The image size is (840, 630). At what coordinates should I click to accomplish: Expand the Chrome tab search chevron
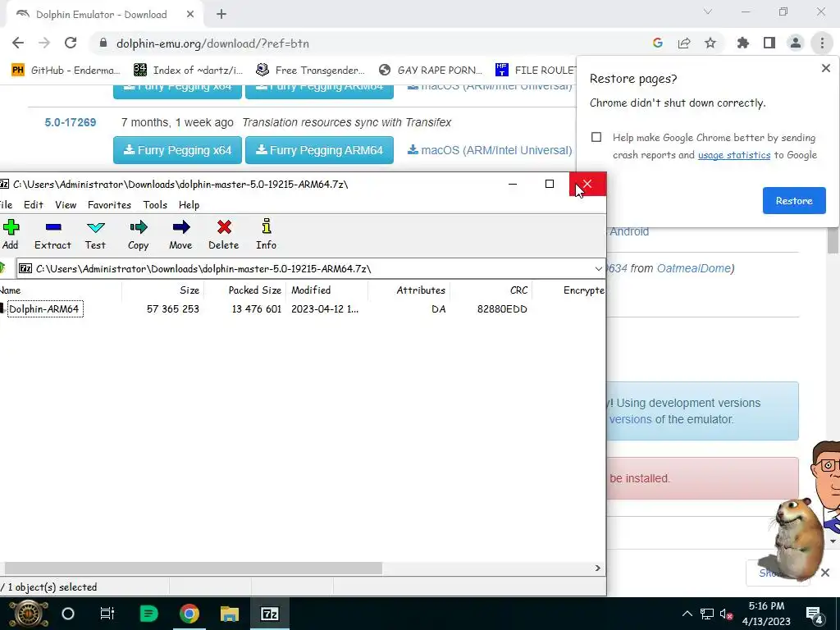point(708,11)
